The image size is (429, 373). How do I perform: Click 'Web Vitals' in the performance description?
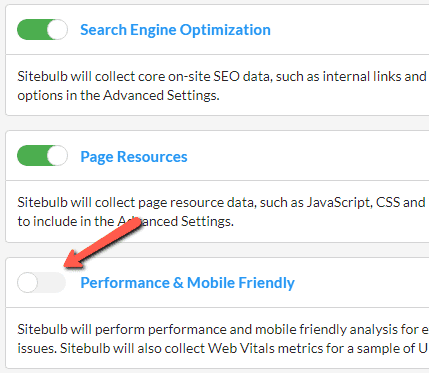click(x=242, y=348)
